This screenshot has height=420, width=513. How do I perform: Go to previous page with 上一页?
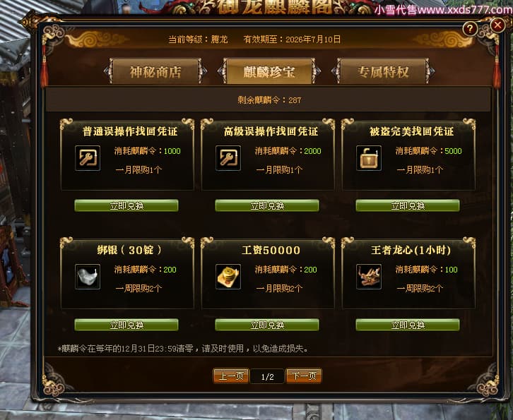coord(231,376)
